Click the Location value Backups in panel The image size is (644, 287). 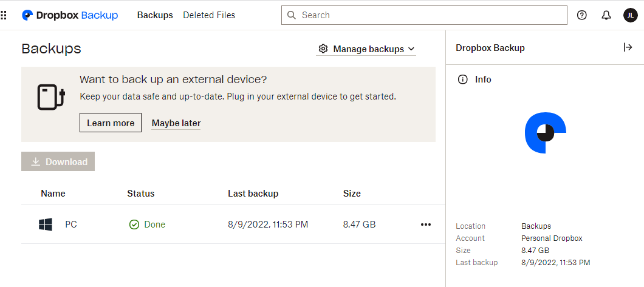tap(536, 226)
